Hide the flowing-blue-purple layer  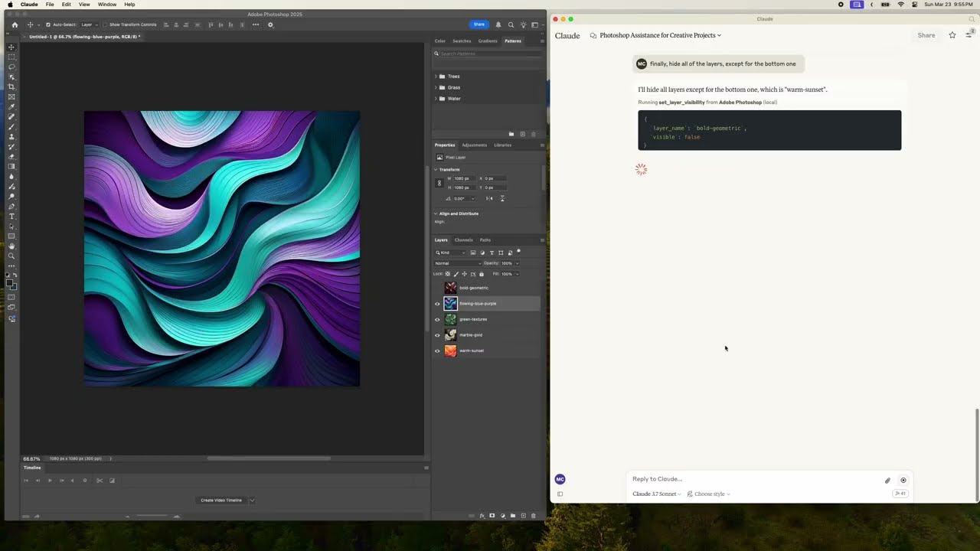(x=438, y=304)
